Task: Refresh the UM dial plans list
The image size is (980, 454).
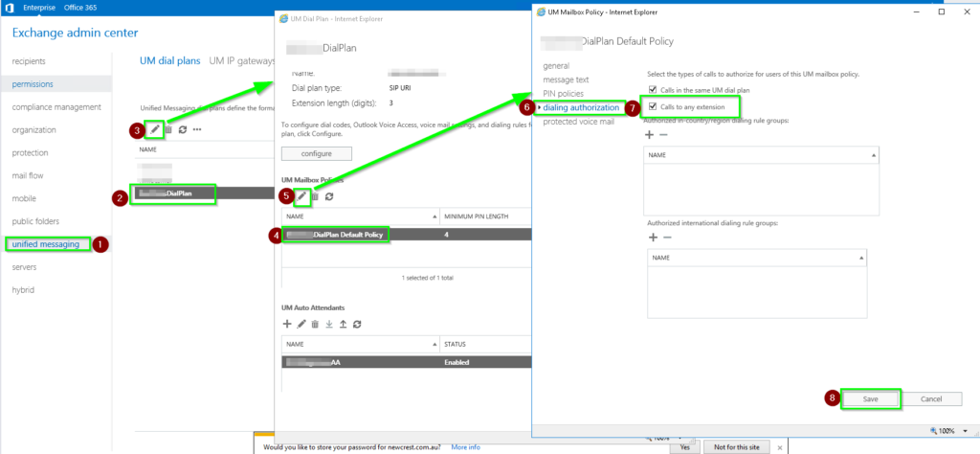Action: [183, 129]
